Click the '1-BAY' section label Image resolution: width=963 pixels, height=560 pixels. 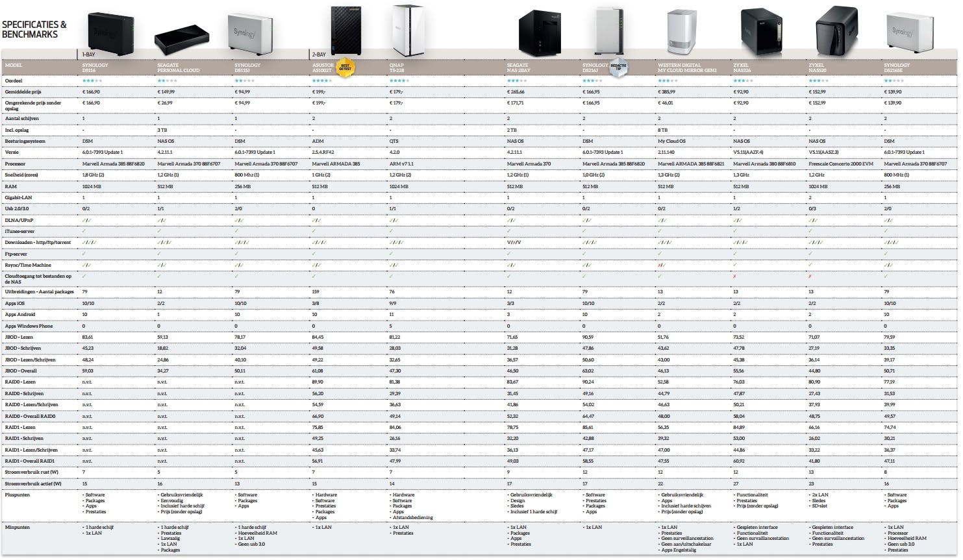[90, 55]
